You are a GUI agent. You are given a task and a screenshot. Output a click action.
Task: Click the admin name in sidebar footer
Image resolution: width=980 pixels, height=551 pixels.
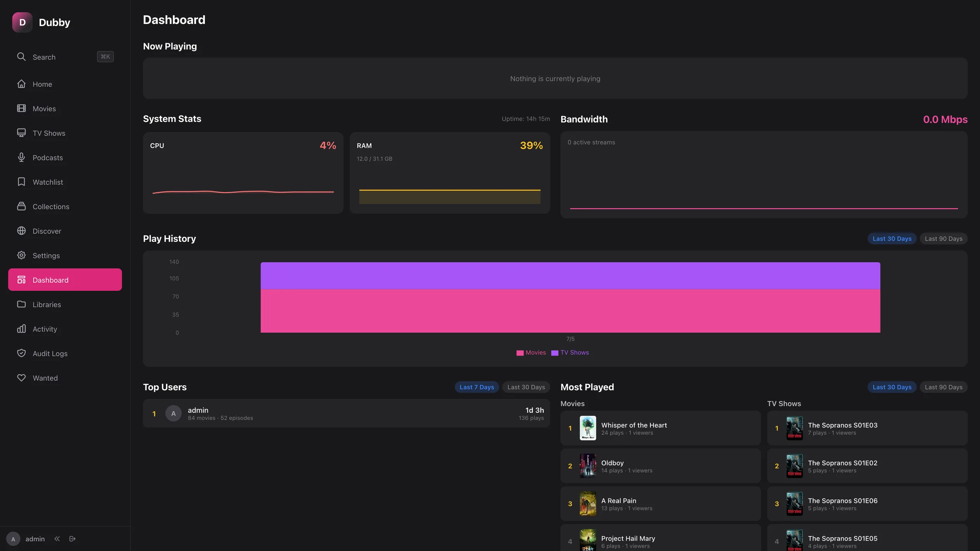pos(35,539)
